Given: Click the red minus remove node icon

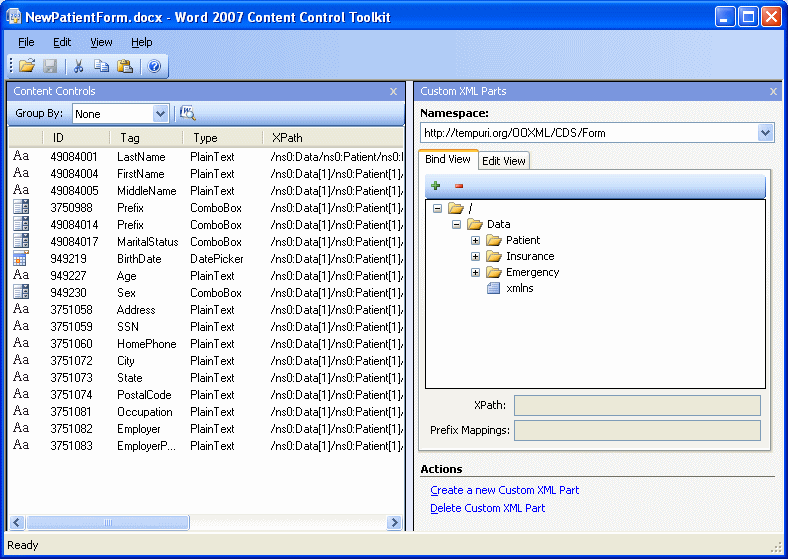Looking at the screenshot, I should [x=459, y=186].
